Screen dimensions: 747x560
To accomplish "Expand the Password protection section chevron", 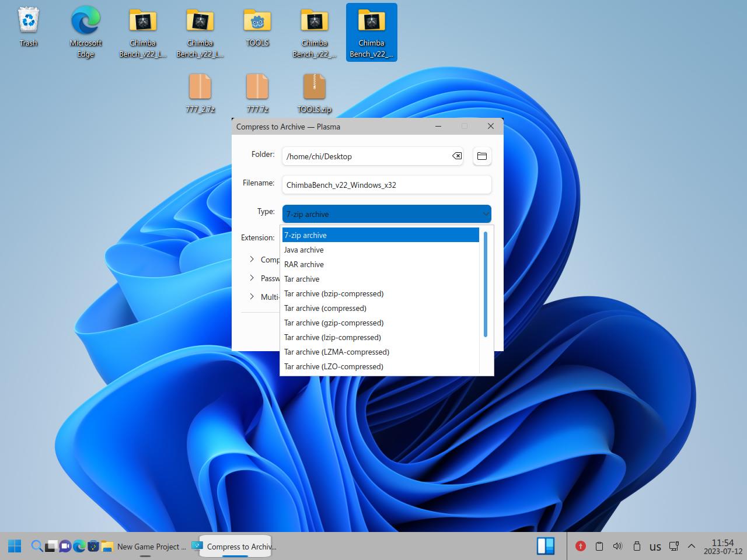I will (252, 278).
